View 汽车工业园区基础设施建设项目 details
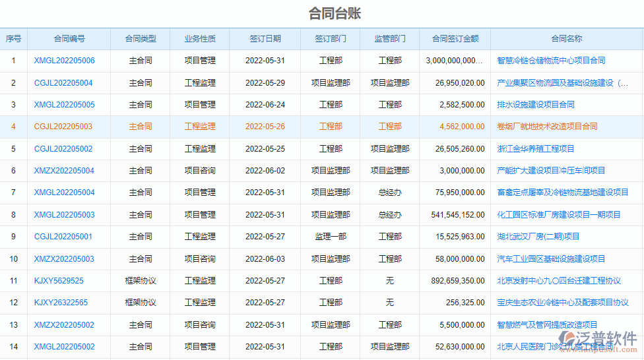The image size is (644, 360). click(x=551, y=259)
